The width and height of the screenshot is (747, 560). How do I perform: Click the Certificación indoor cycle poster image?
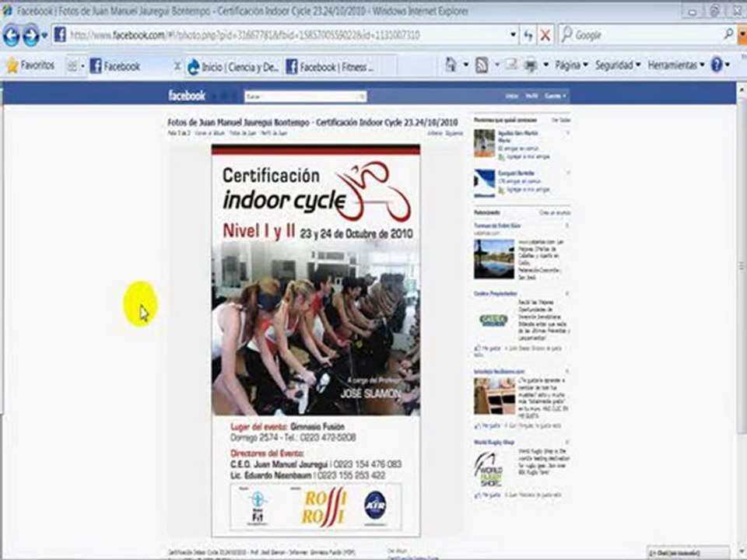[x=316, y=341]
